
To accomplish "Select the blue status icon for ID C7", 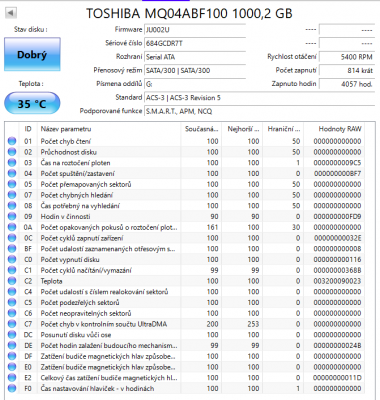I will (x=12, y=324).
